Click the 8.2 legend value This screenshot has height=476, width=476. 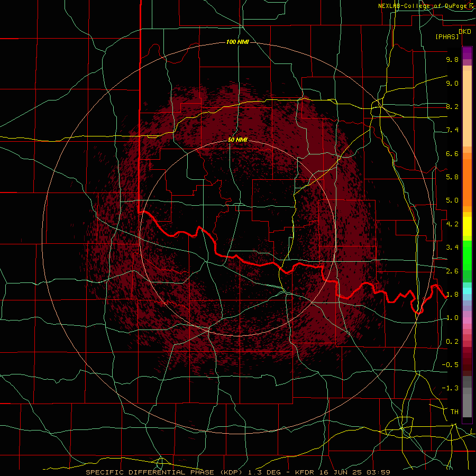click(452, 106)
